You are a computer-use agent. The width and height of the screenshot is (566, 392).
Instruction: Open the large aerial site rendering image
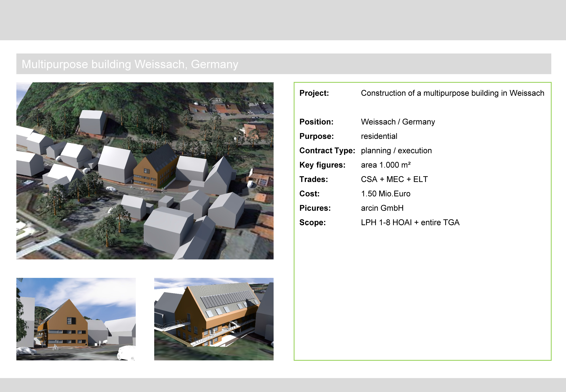click(x=145, y=171)
